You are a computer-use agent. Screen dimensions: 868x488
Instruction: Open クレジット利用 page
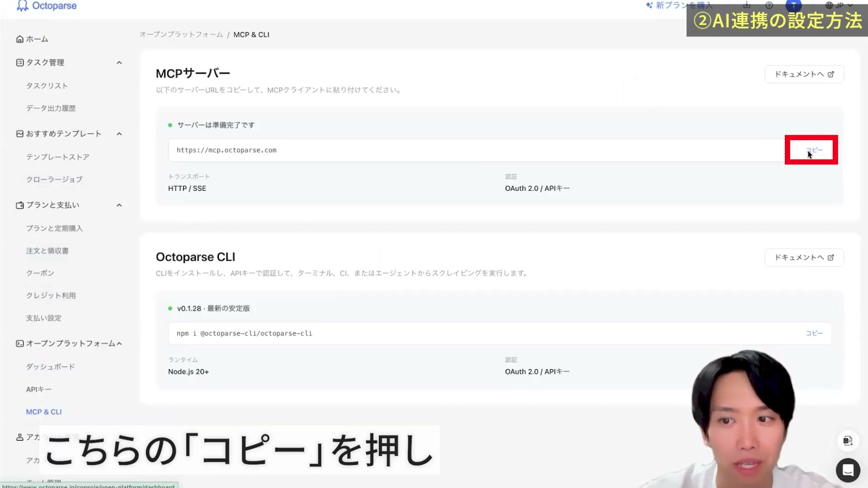point(51,296)
